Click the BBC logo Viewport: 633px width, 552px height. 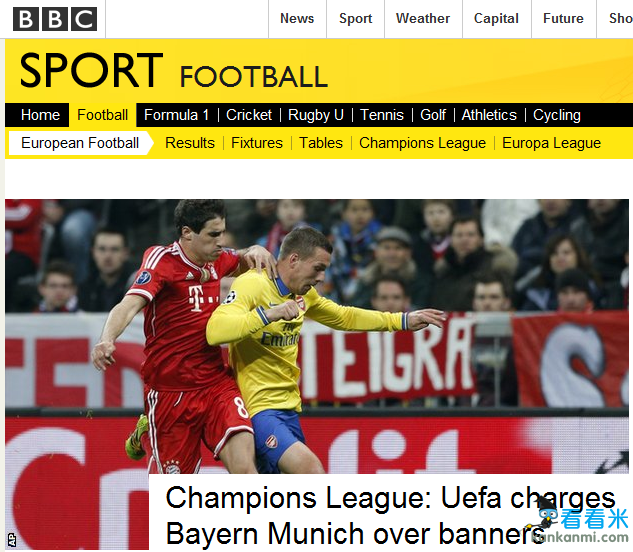(55, 19)
